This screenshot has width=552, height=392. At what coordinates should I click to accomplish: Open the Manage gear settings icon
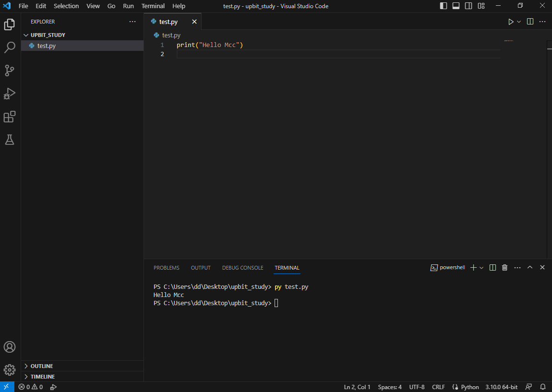(x=10, y=370)
